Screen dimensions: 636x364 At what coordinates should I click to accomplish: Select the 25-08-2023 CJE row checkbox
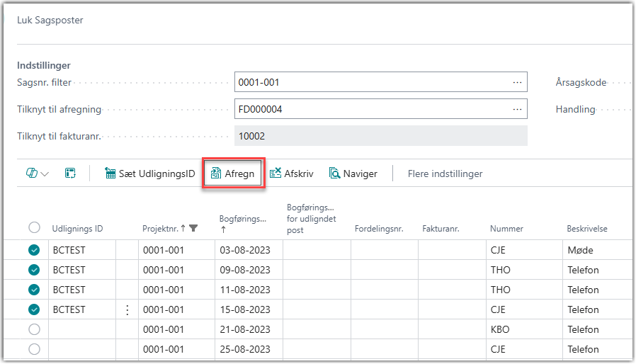coord(34,349)
